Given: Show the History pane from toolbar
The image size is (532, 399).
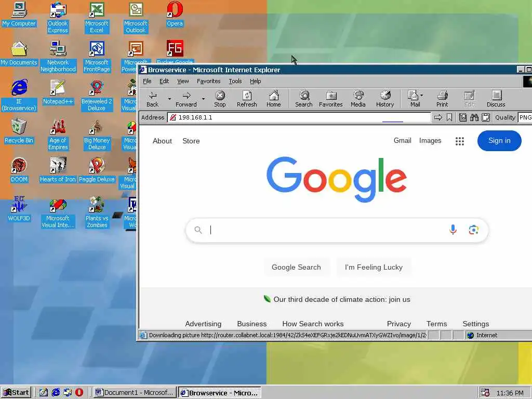Looking at the screenshot, I should 385,99.
